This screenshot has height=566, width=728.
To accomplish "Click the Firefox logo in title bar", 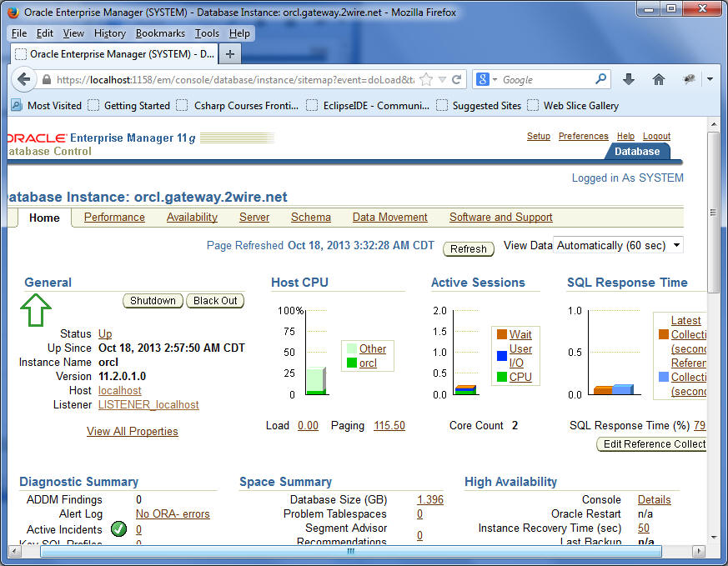I will click(13, 12).
